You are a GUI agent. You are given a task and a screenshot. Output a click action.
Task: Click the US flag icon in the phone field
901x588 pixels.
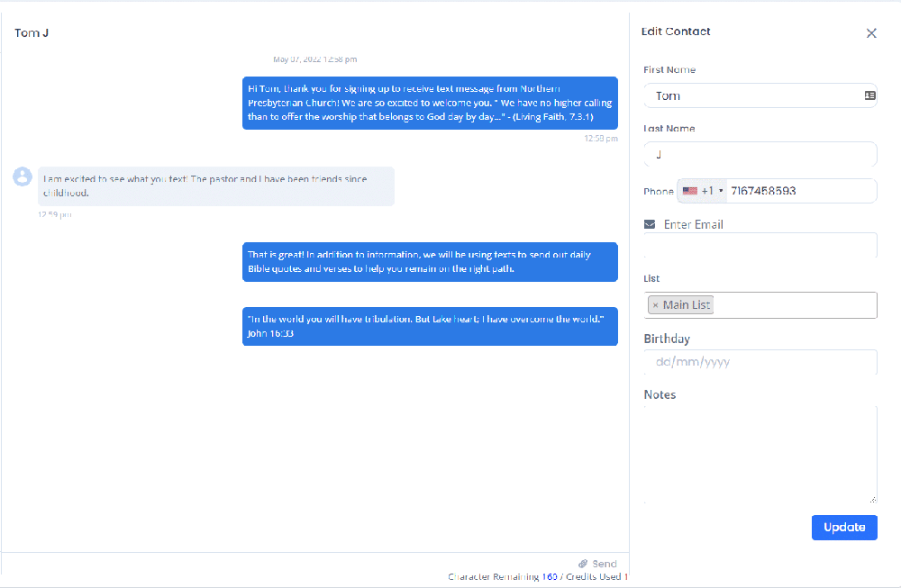[690, 190]
